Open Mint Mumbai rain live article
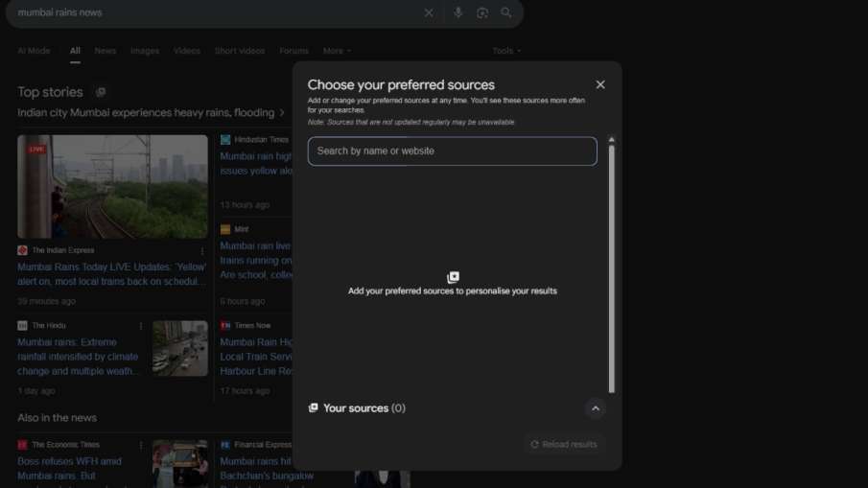868x488 pixels. [256, 261]
